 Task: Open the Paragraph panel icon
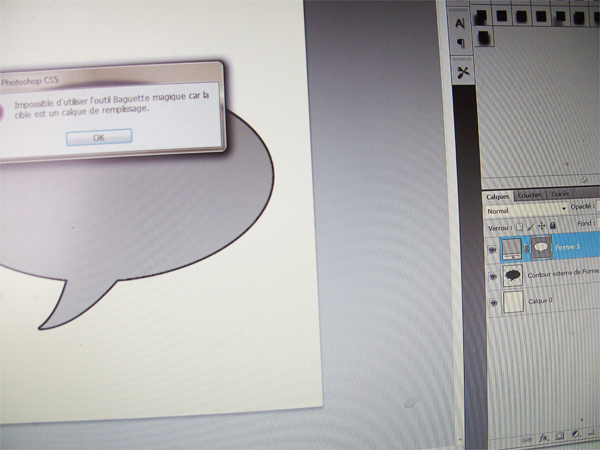(x=461, y=43)
